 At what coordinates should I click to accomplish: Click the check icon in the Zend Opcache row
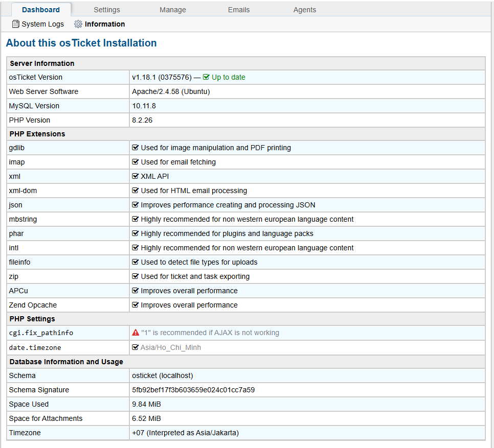tap(135, 305)
